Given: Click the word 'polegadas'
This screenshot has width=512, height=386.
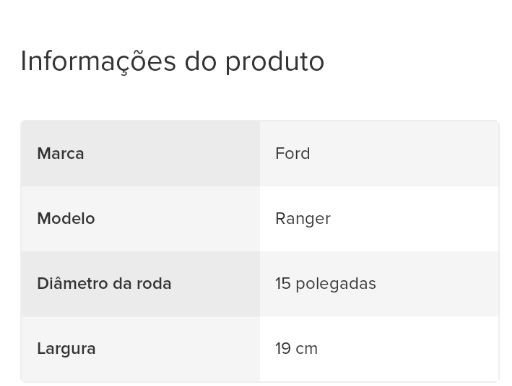Looking at the screenshot, I should point(336,285).
